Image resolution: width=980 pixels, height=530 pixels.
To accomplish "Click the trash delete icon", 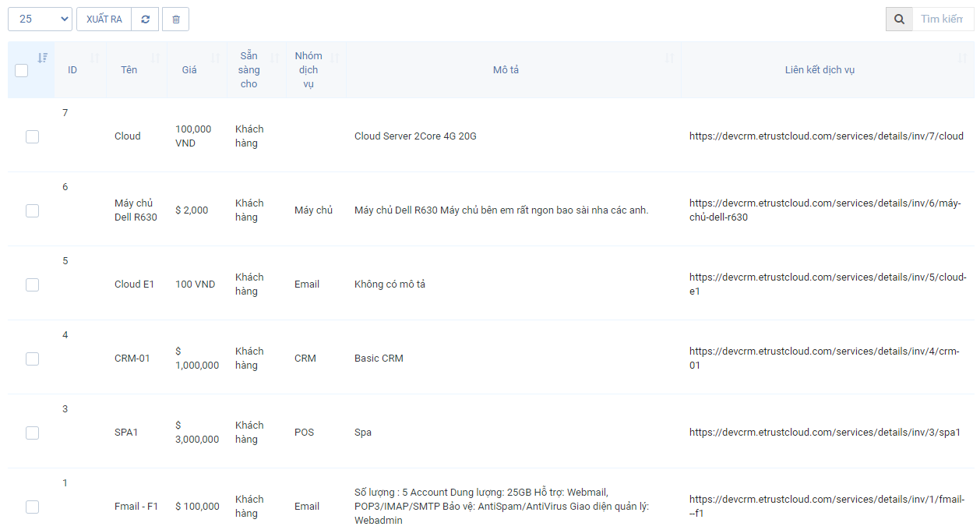I will (x=175, y=19).
